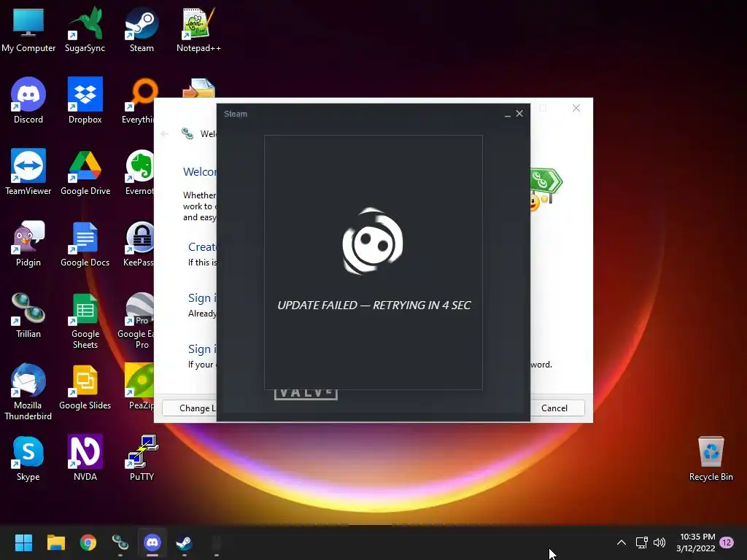
Task: Open volume control tray icon
Action: (659, 542)
